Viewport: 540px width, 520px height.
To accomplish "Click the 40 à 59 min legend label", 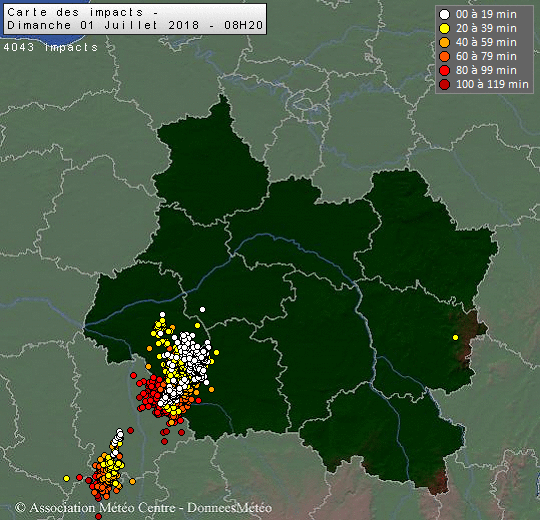I will point(486,43).
